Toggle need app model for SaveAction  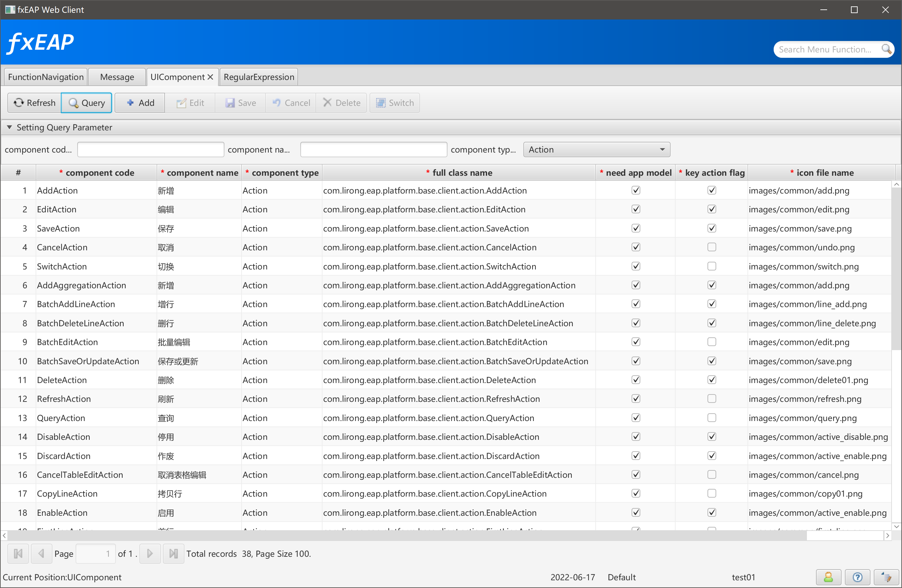pos(636,228)
